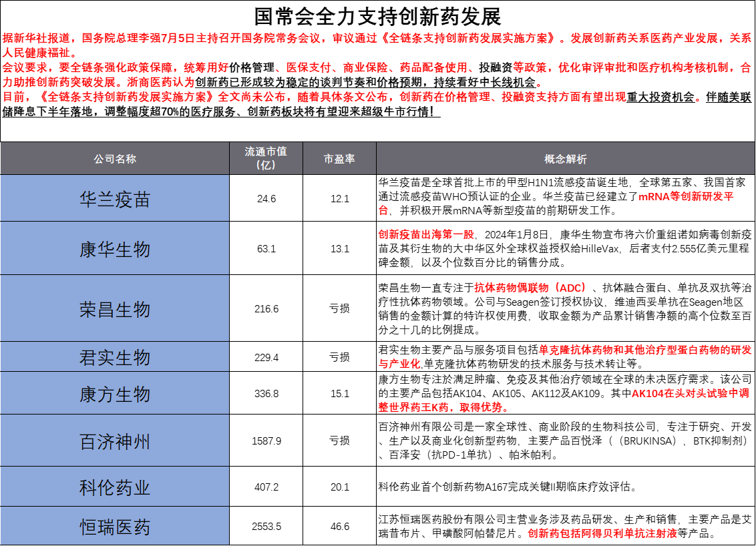
Task: Click market value 407.2
Action: pos(266,487)
